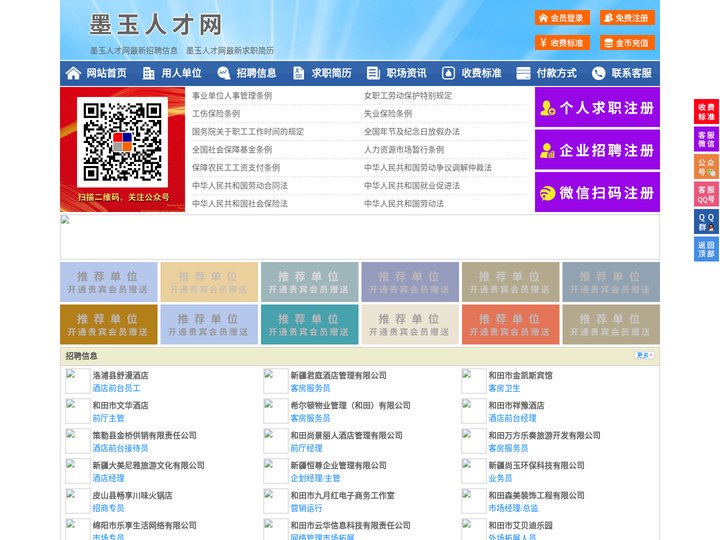Screen dimensions: 720x540
Task: Open the 市场经理/总监 job link
Action: point(513,508)
